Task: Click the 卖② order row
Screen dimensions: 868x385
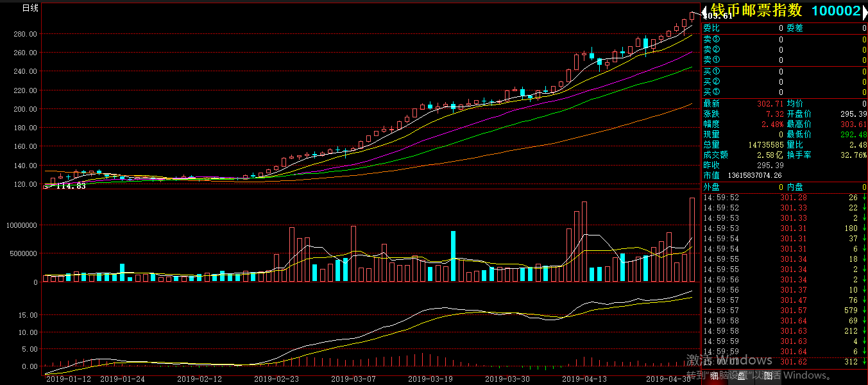Action: (x=785, y=49)
